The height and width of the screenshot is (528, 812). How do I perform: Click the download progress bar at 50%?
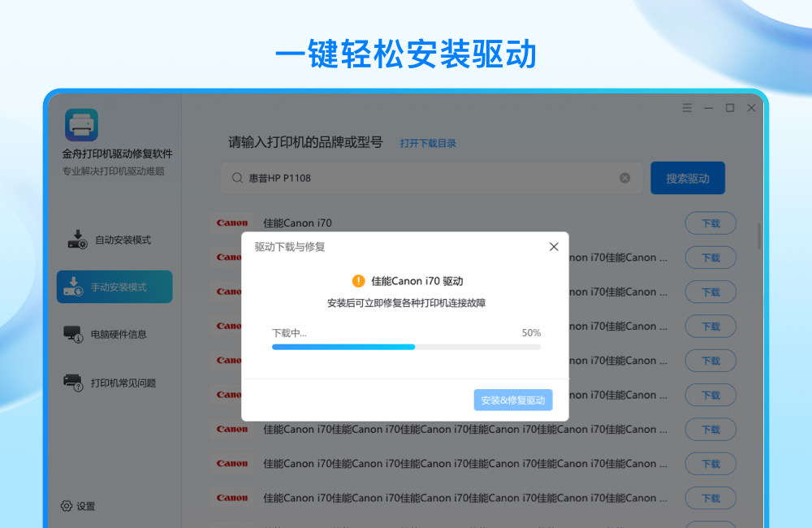pyautogui.click(x=406, y=346)
